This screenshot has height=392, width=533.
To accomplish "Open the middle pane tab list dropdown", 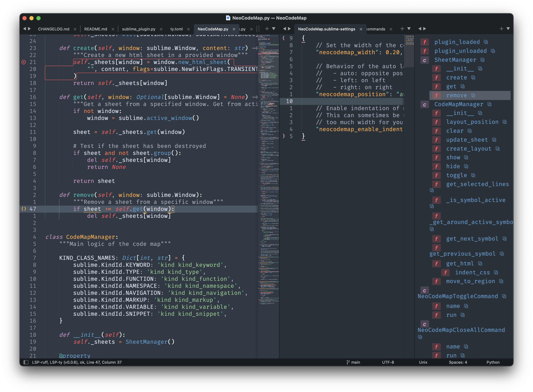I will click(409, 29).
